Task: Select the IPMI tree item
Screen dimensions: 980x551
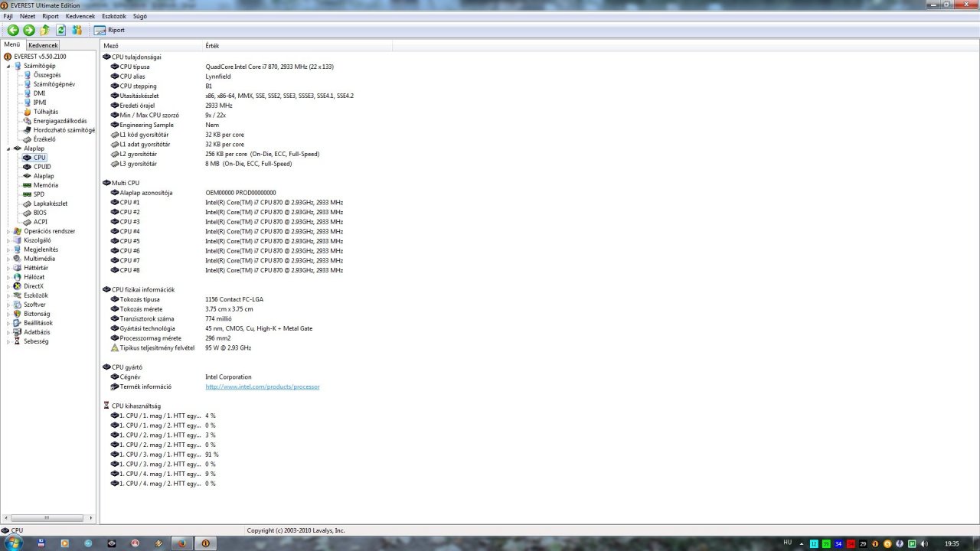Action: 40,103
